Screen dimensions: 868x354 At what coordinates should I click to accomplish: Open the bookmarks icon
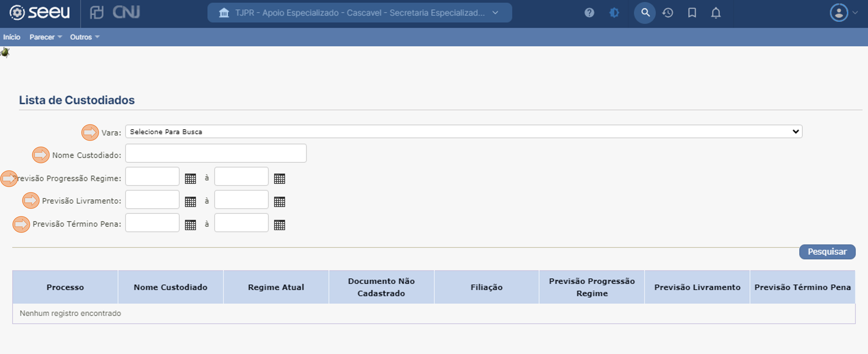[692, 13]
